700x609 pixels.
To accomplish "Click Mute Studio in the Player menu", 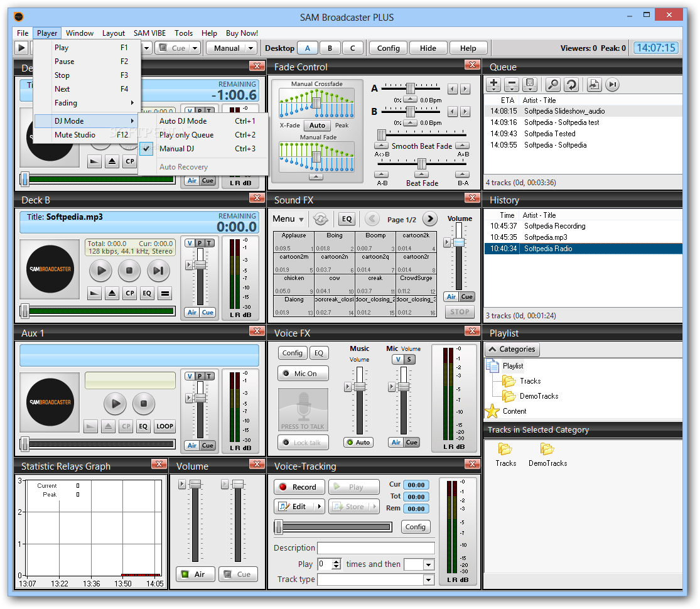I will [x=87, y=135].
